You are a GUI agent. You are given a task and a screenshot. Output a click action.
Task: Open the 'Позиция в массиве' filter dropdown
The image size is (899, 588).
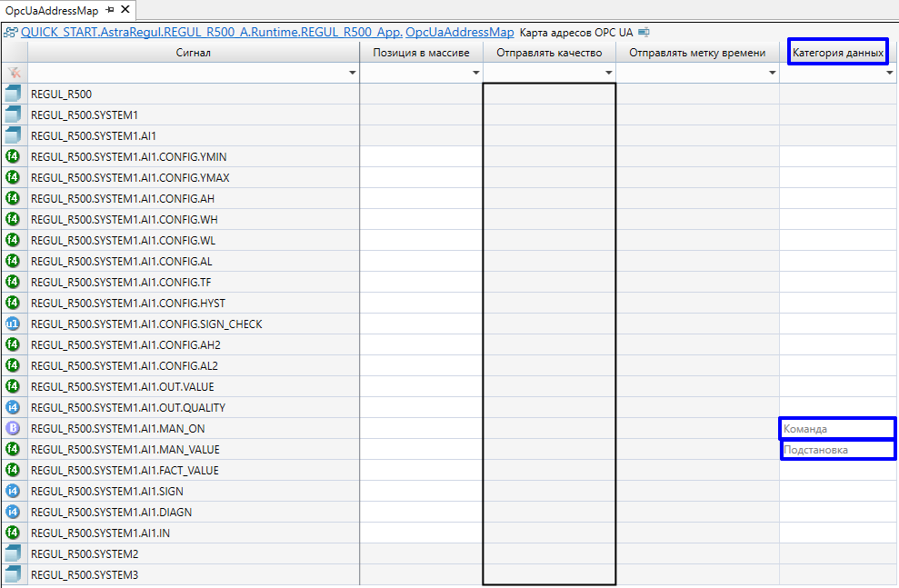pyautogui.click(x=475, y=74)
